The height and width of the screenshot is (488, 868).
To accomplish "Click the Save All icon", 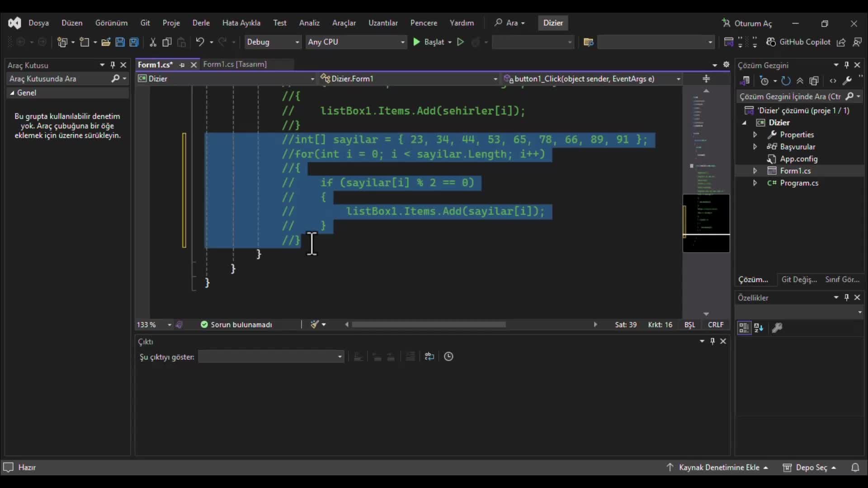I will point(134,42).
